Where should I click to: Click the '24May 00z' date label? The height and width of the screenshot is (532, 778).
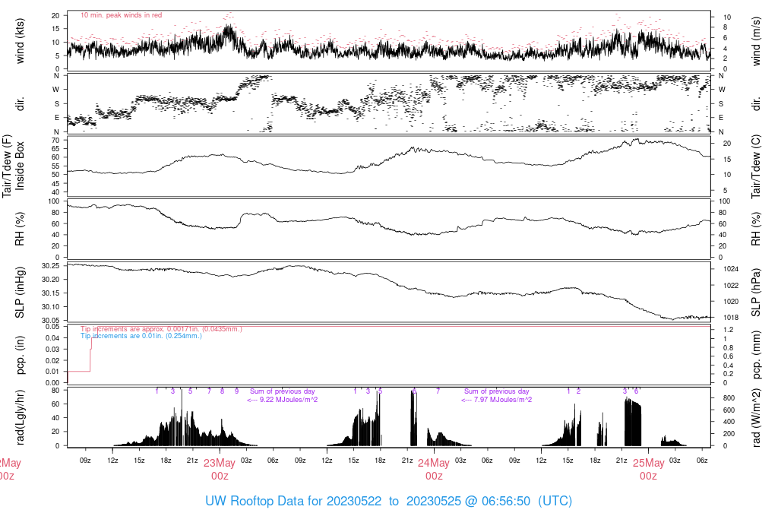[x=434, y=470]
